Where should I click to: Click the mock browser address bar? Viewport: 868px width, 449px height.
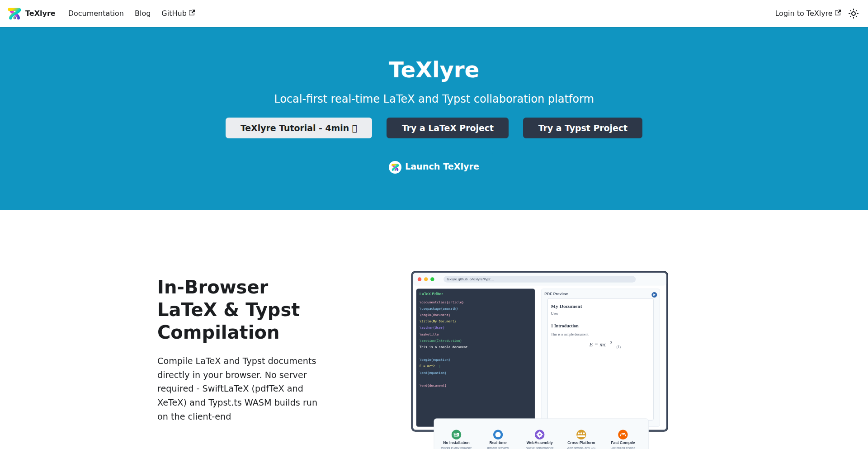[539, 279]
